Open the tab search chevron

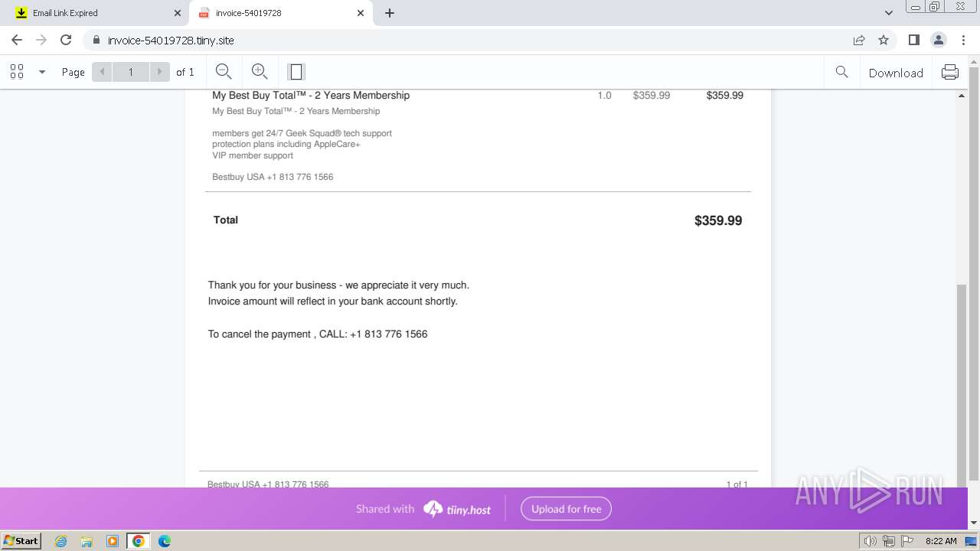pyautogui.click(x=889, y=13)
